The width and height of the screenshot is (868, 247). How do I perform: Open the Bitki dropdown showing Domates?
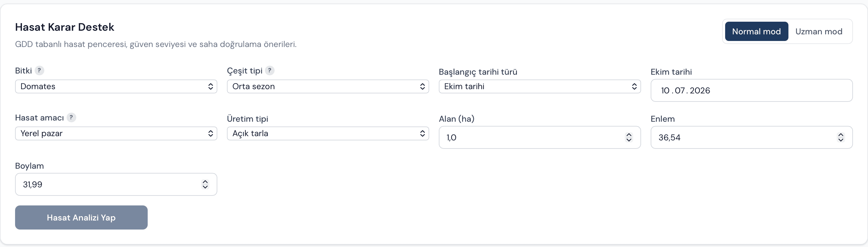pos(116,87)
